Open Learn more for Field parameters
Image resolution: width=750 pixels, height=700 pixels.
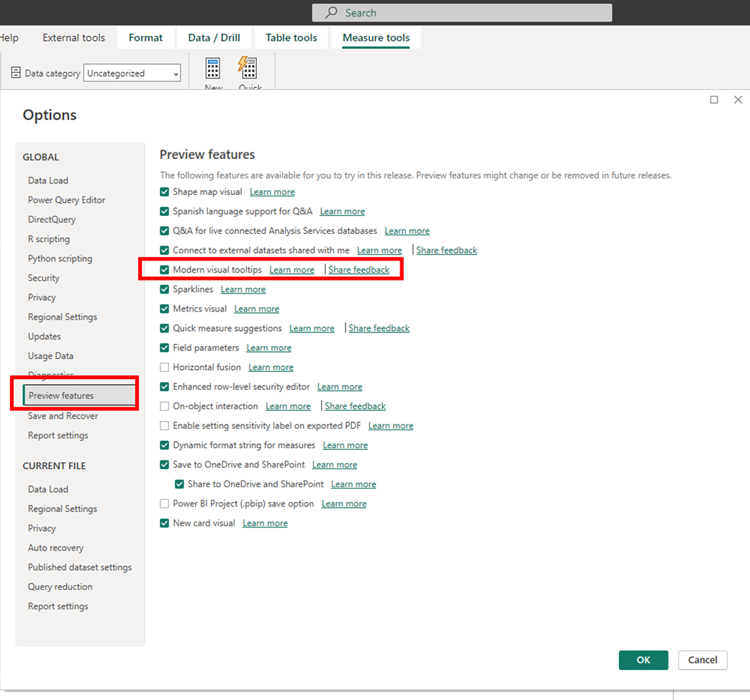[268, 347]
